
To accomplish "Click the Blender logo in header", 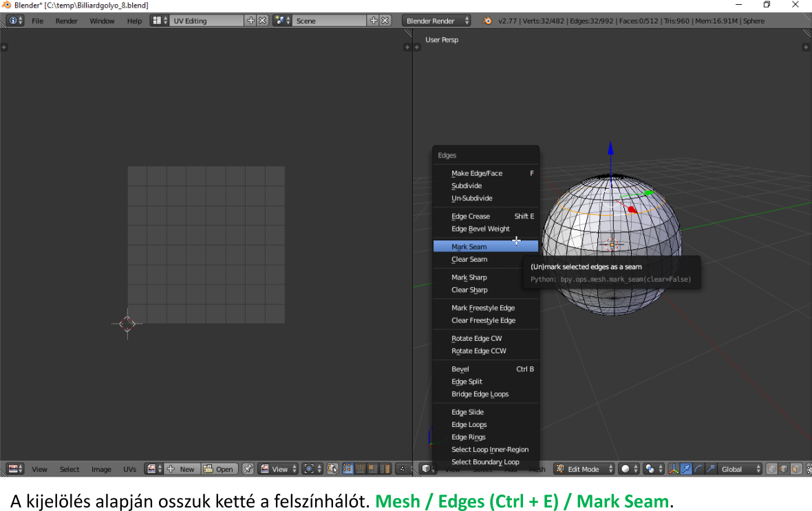I will [488, 21].
